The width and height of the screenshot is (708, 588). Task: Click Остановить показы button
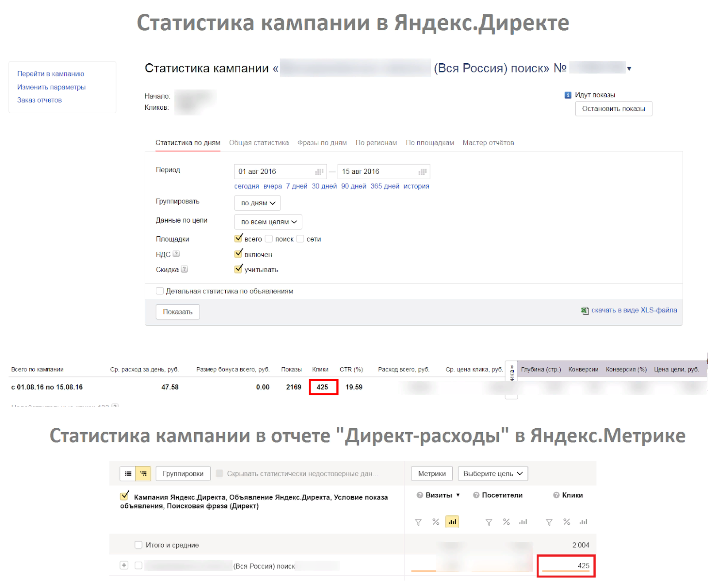point(613,109)
